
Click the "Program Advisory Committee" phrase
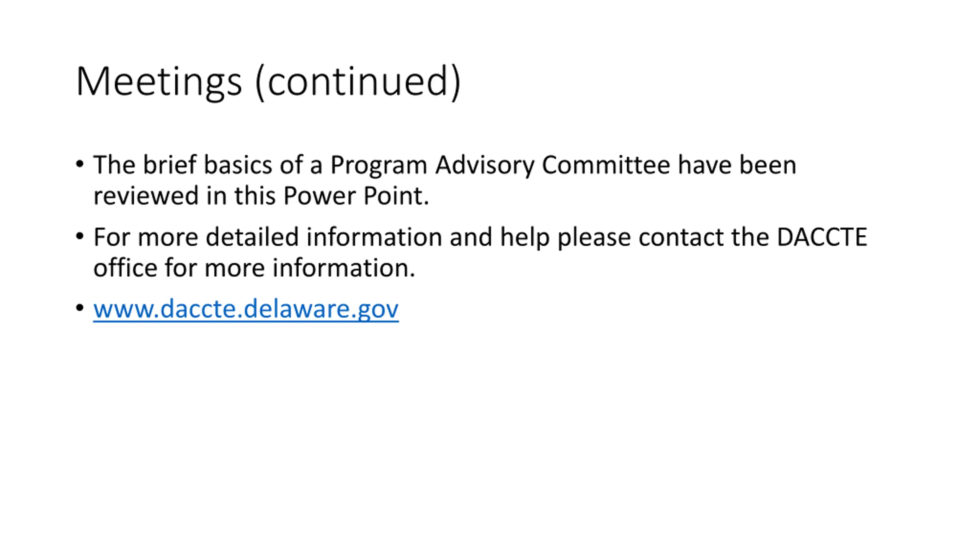coord(500,165)
